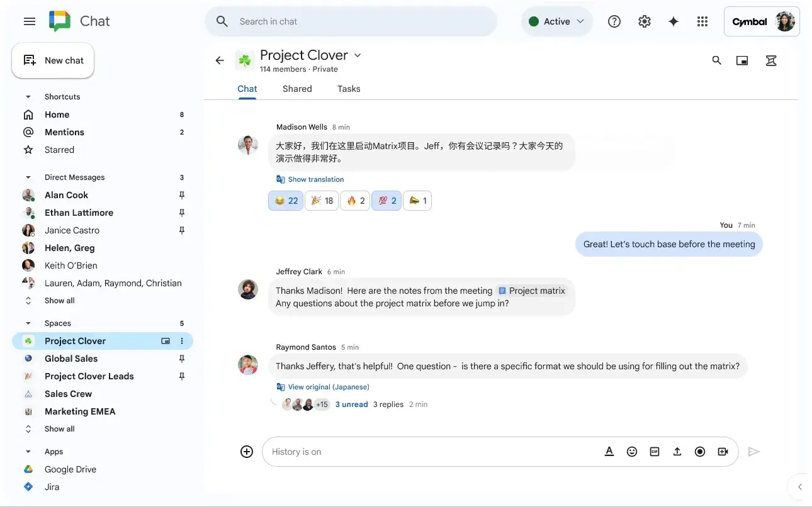Click the Google Chat logo
Viewport: 812px width, 507px height.
[x=60, y=21]
